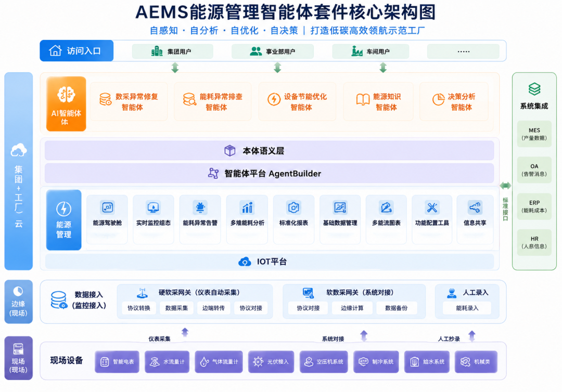Open the ERP (能耗成本) box

point(534,206)
